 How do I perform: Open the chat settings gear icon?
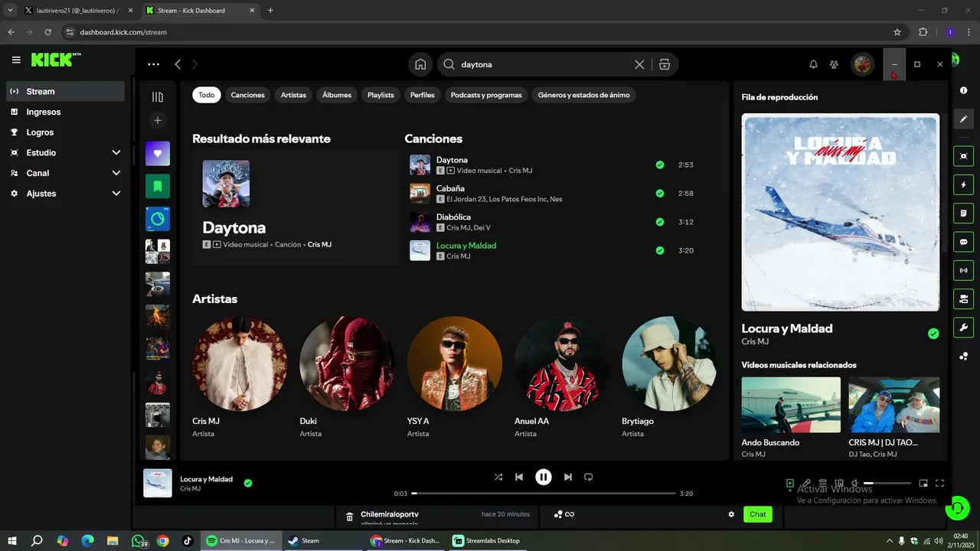(731, 514)
